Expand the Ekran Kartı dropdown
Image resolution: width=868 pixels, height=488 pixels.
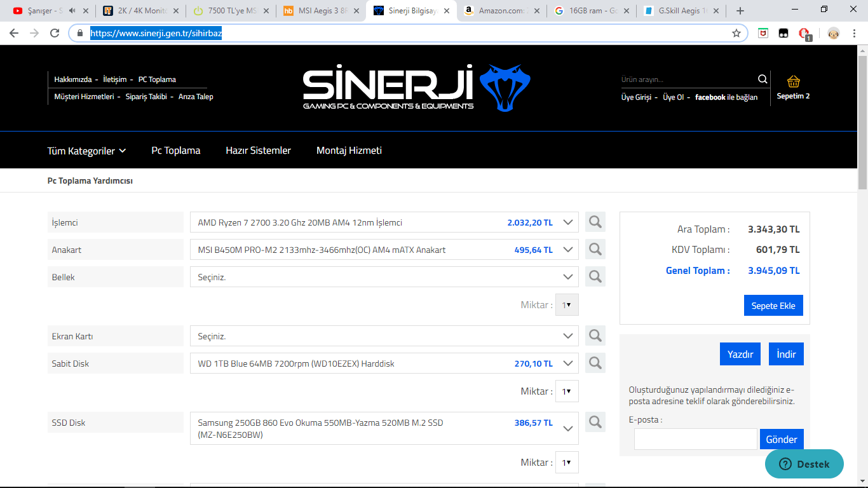(x=384, y=336)
